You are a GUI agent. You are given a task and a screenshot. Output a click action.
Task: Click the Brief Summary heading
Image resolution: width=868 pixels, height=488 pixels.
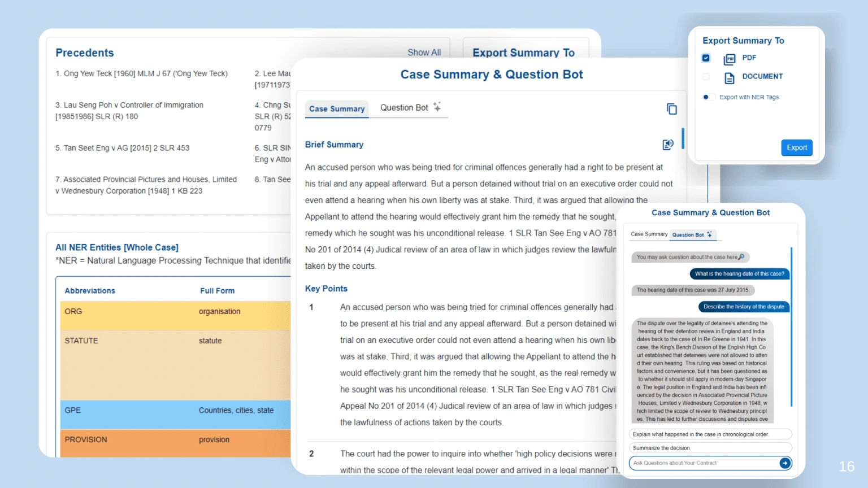[x=334, y=145]
